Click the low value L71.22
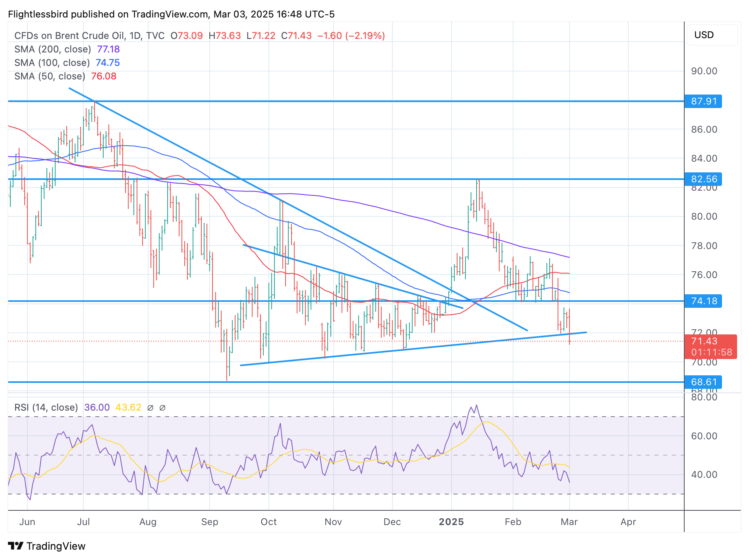 tap(261, 36)
